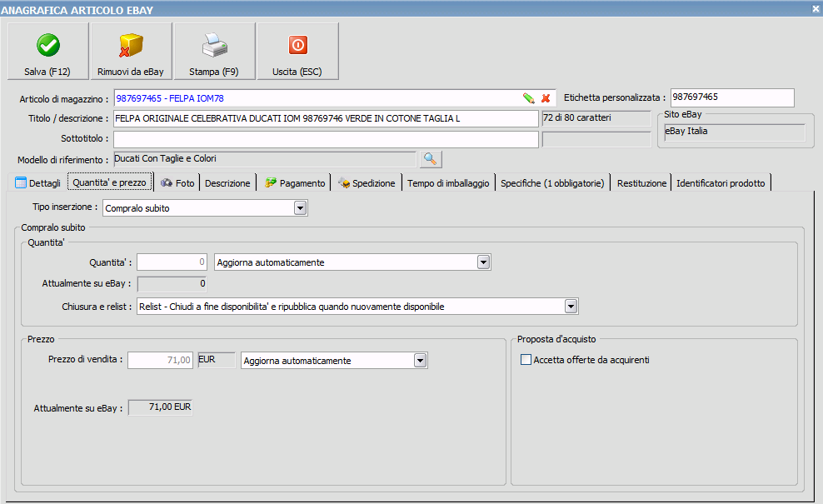
Task: Click the EUR currency box
Action: pos(217,360)
